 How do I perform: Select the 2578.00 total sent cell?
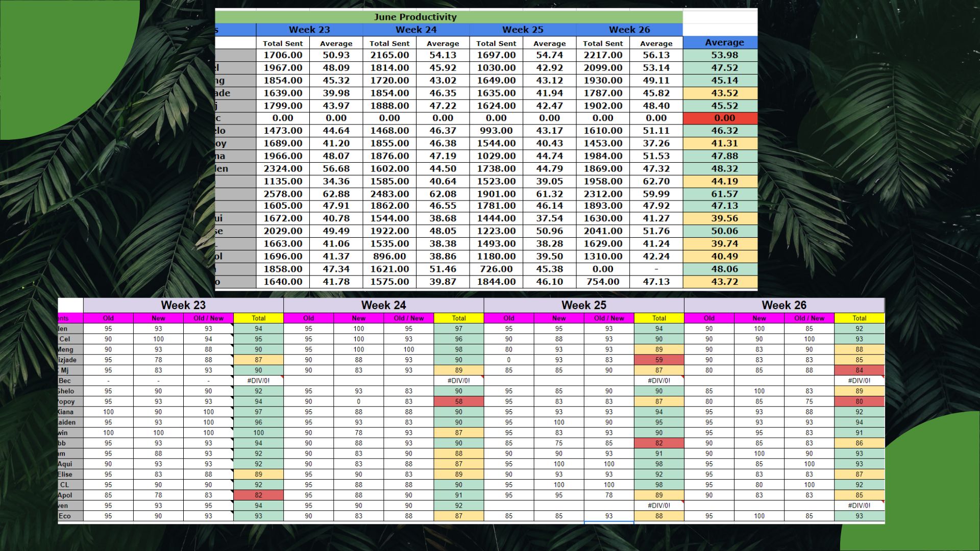283,194
